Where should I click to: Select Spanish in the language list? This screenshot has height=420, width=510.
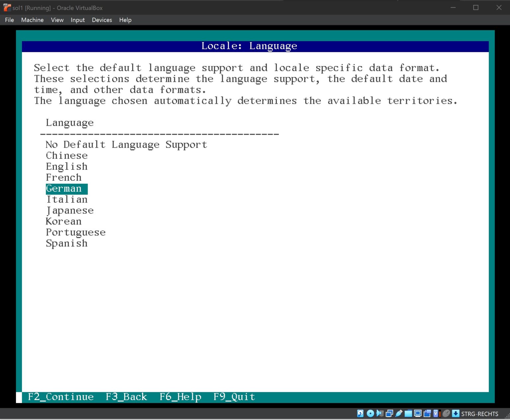click(x=66, y=243)
